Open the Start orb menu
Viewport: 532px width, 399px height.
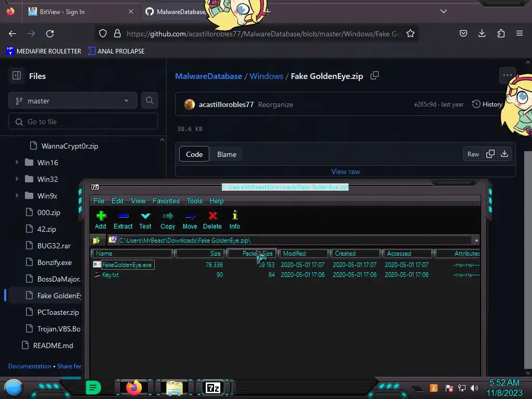click(13, 388)
